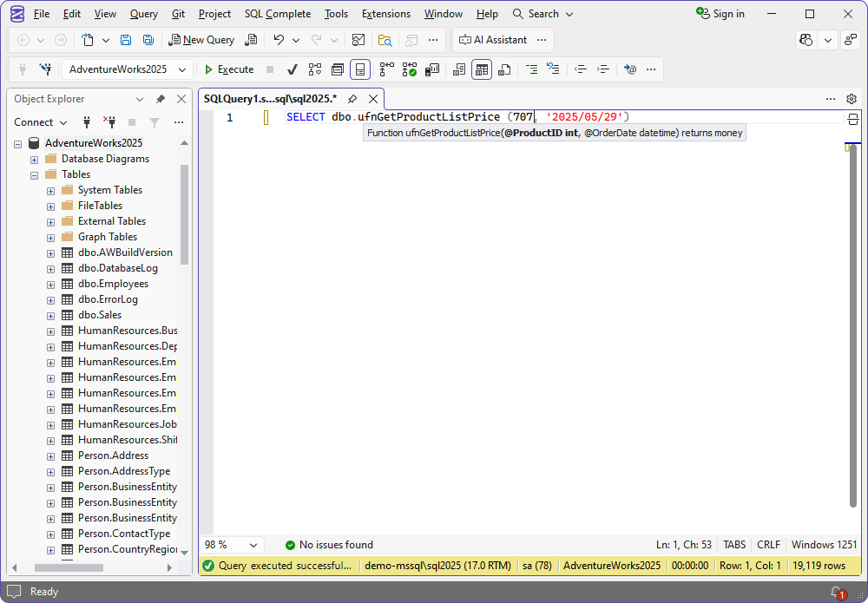
Task: Switch output to Results to Text
Action: [460, 69]
